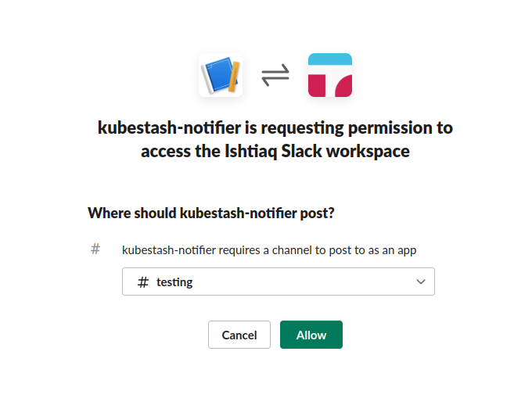Image resolution: width=532 pixels, height=398 pixels.
Task: Select the "testing" channel name in the combo box
Action: (174, 282)
